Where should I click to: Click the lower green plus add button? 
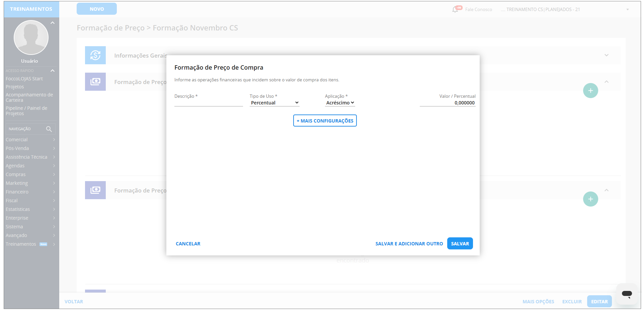click(590, 199)
